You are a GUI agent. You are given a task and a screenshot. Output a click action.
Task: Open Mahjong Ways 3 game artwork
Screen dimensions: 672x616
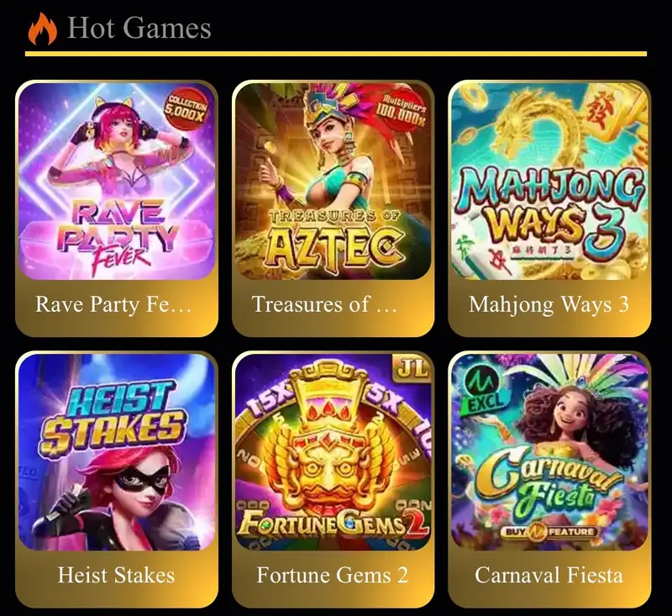coord(549,181)
